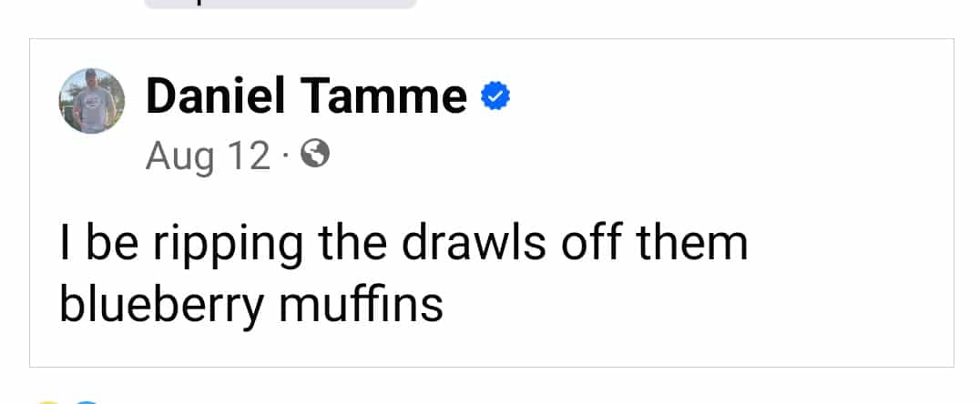Open the Daniel Tamme profile name link
This screenshot has height=404, width=980.
pyautogui.click(x=306, y=96)
